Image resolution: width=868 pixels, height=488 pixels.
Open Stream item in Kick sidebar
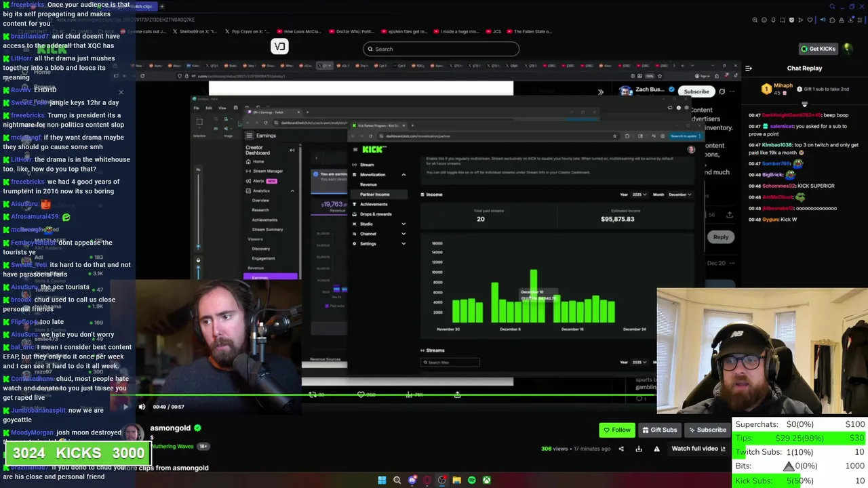coord(367,165)
